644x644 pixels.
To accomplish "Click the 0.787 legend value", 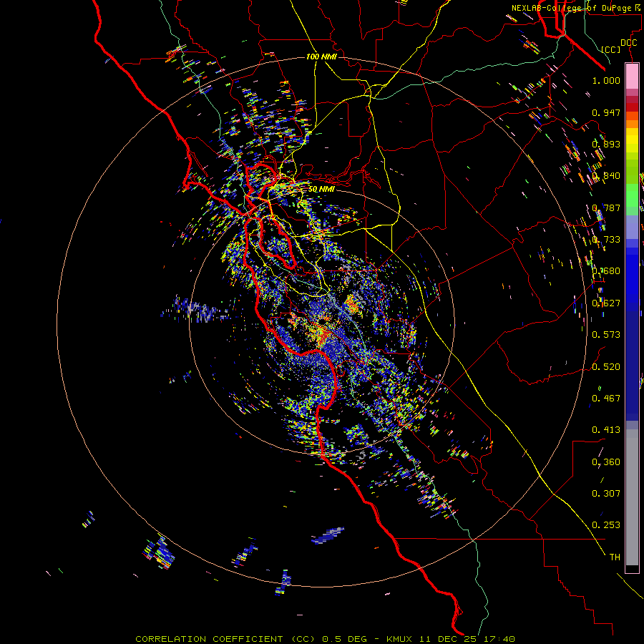I will tap(606, 208).
